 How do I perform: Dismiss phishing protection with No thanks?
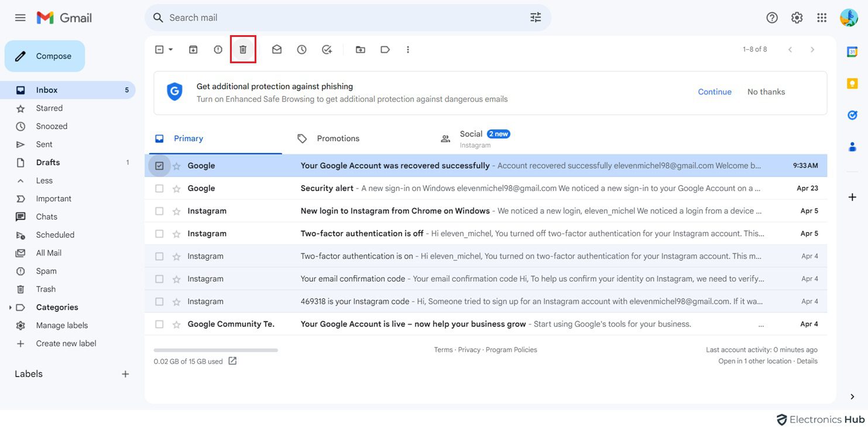pos(766,91)
